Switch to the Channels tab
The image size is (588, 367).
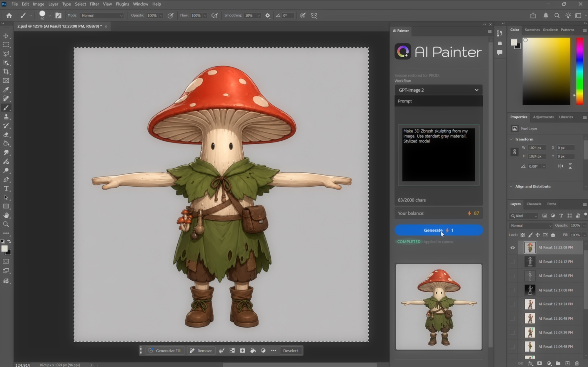(x=534, y=204)
